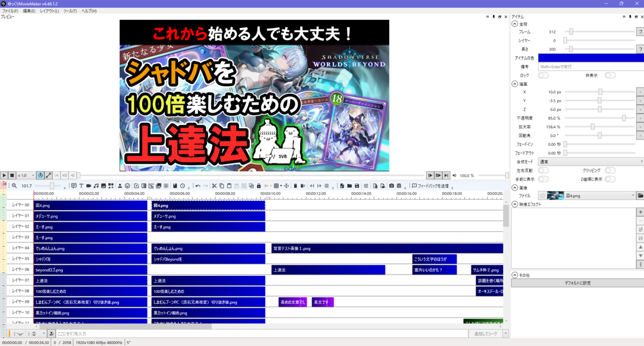Toggle the 左右反転 switch

pyautogui.click(x=543, y=170)
